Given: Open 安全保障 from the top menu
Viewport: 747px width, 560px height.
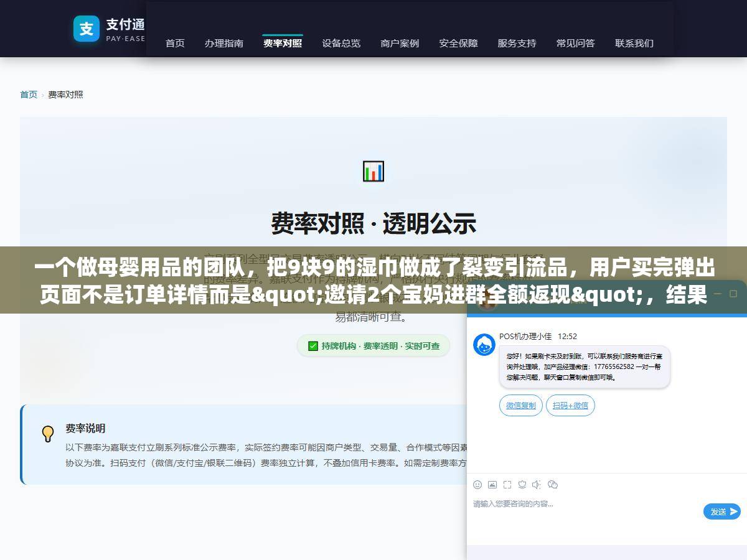Looking at the screenshot, I should pyautogui.click(x=458, y=43).
